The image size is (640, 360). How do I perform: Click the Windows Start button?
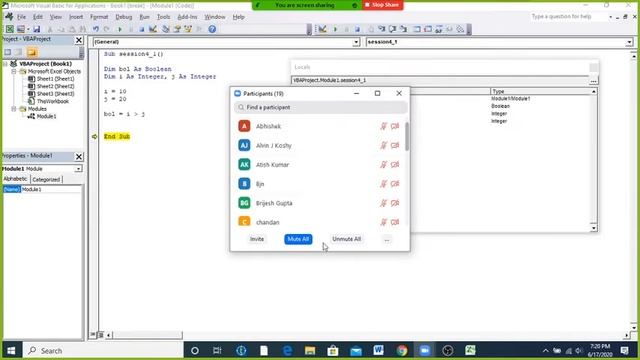[11, 351]
